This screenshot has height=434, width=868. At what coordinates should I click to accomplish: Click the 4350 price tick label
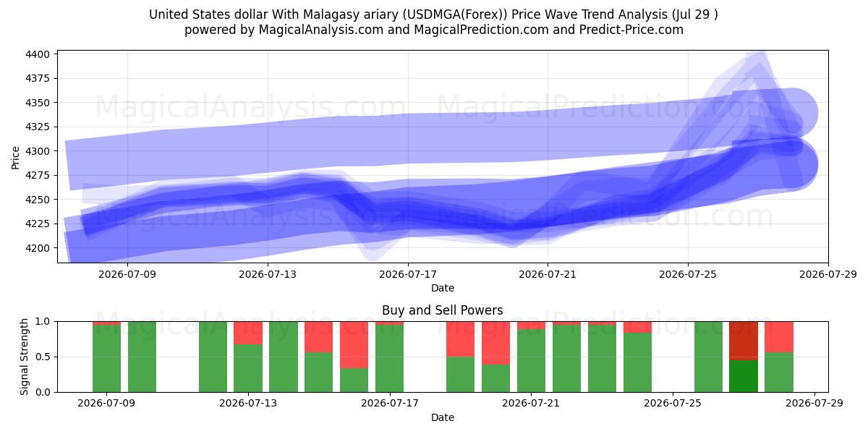pos(38,103)
